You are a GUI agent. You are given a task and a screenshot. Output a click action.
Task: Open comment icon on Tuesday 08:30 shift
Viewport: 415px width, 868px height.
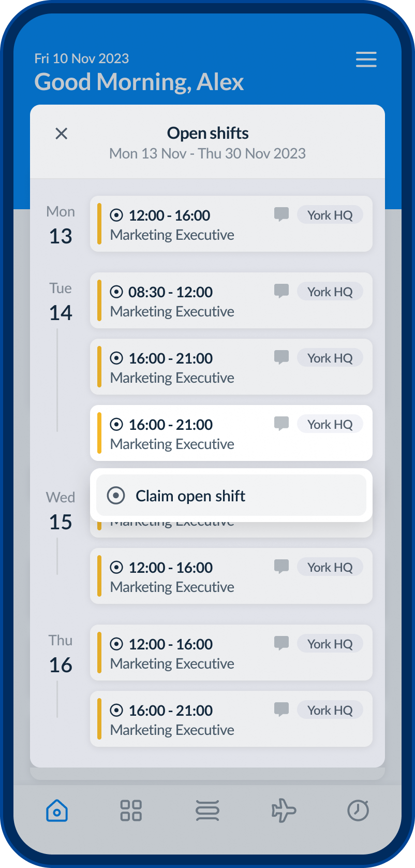pyautogui.click(x=281, y=291)
